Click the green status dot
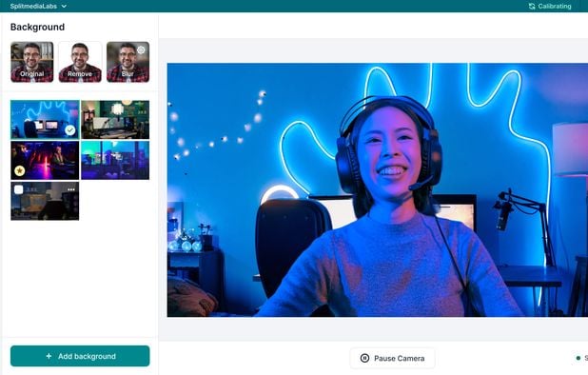 pyautogui.click(x=578, y=358)
